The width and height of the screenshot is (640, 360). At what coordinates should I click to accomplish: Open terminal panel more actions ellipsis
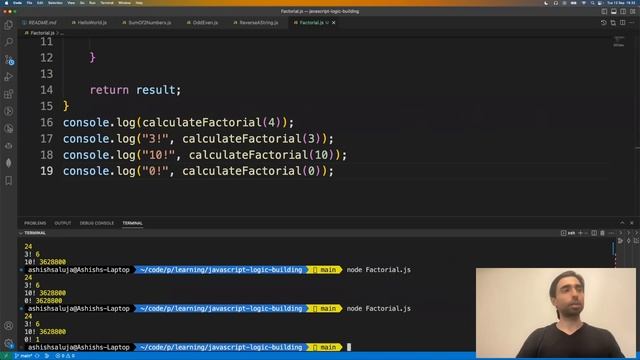[x=611, y=233]
